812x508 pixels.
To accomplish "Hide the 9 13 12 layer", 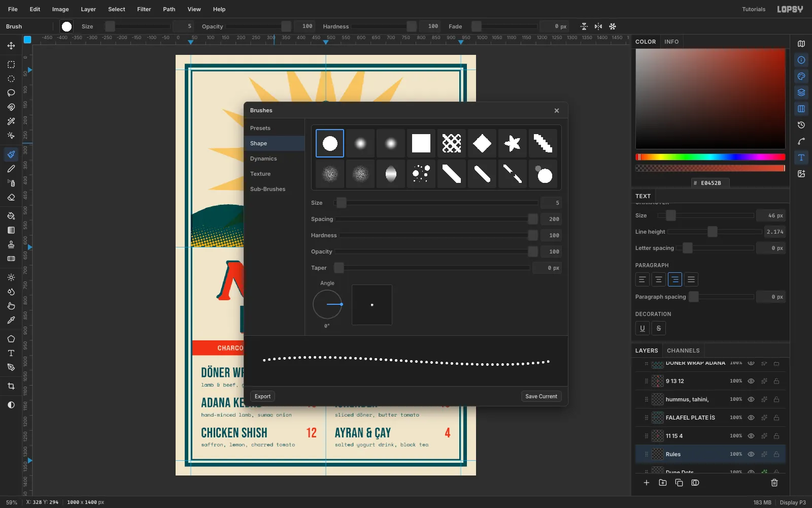I will pyautogui.click(x=751, y=381).
